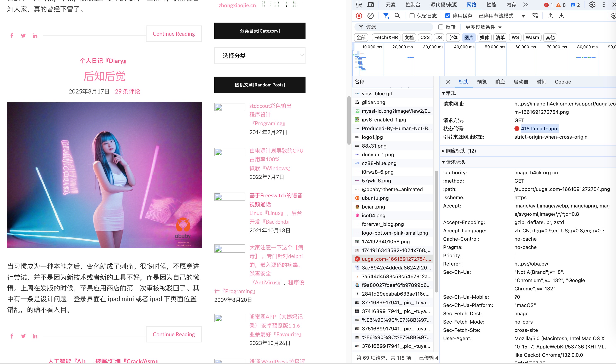Screen dimensions: 616x364
Task: Click the export HAR download icon
Action: 561,16
